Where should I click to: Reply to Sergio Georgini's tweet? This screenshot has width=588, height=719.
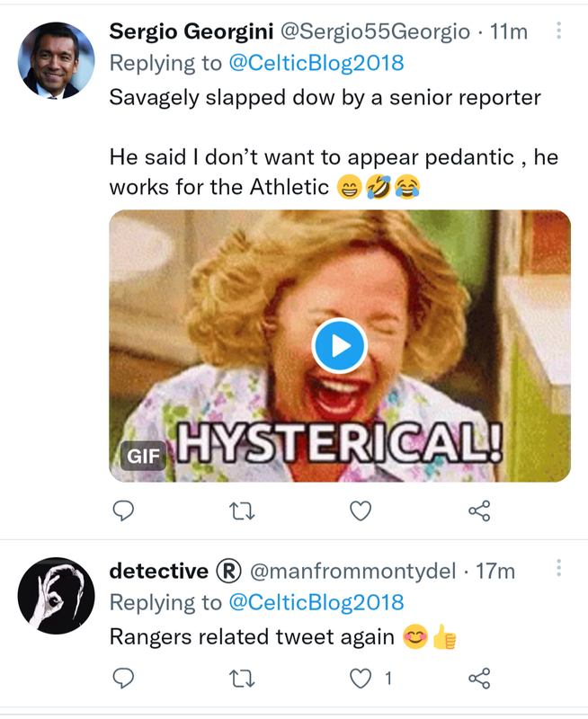pos(123,511)
